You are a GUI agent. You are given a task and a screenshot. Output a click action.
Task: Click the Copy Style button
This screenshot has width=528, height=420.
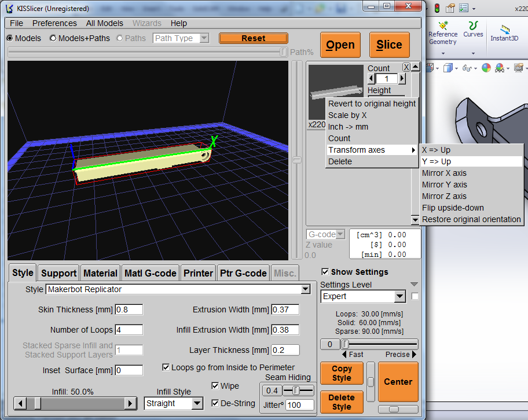(x=342, y=373)
